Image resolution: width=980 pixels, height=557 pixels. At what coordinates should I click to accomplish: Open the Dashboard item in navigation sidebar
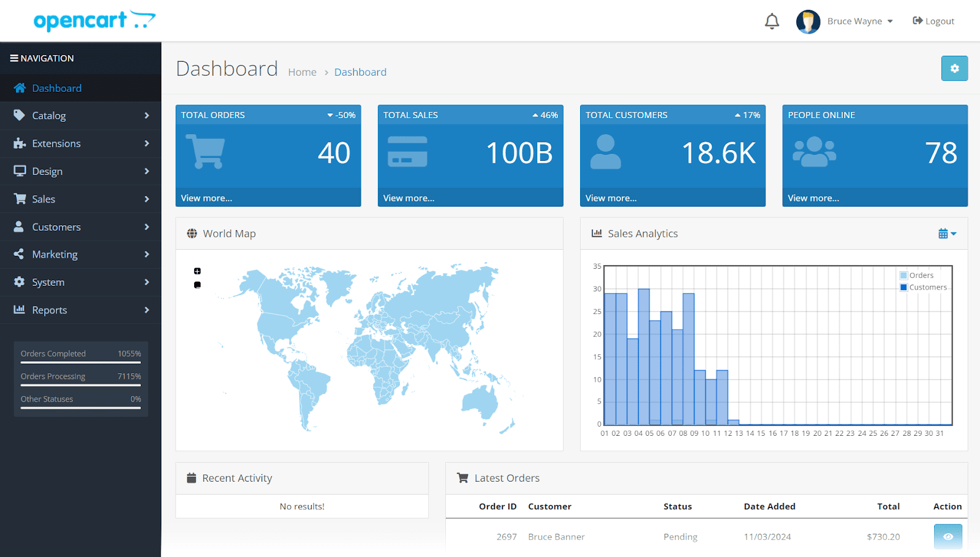click(x=56, y=88)
